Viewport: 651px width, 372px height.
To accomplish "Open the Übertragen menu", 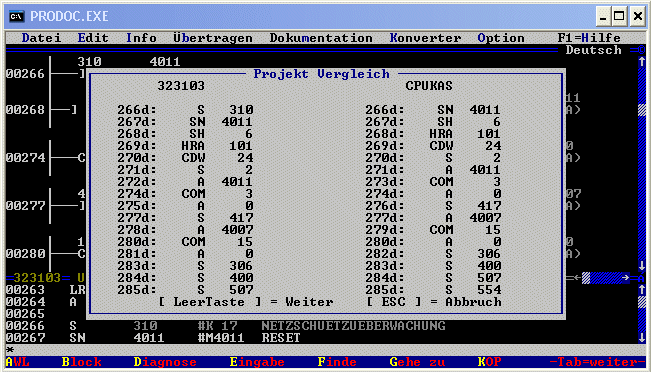I will click(213, 38).
